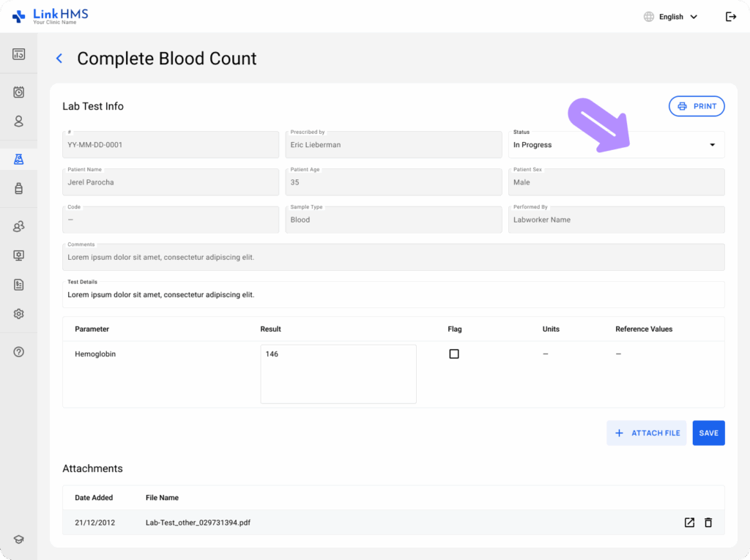The width and height of the screenshot is (750, 560).
Task: Click the Patient Sex field
Action: click(616, 182)
